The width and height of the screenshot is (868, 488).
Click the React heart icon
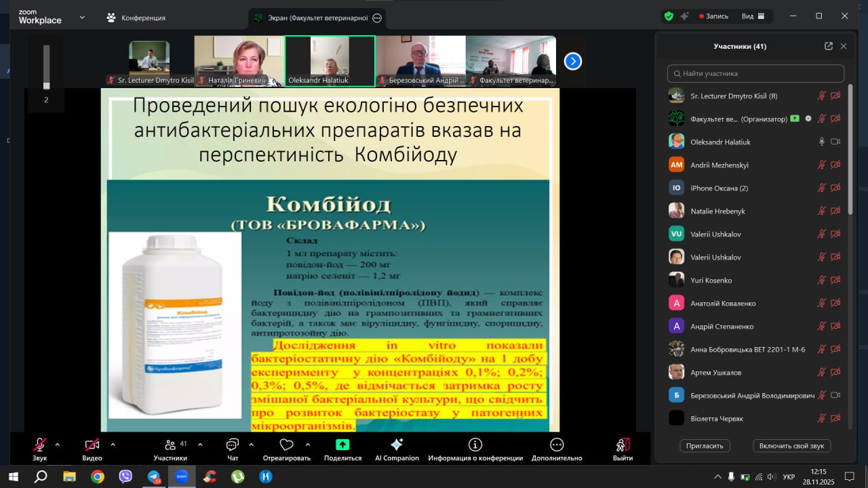(286, 445)
